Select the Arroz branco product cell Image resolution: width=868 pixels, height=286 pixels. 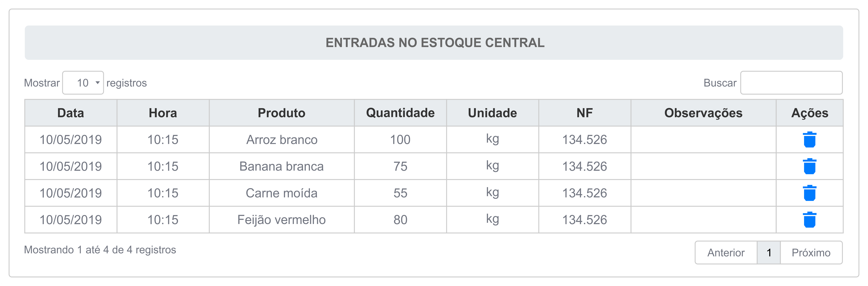pyautogui.click(x=282, y=140)
